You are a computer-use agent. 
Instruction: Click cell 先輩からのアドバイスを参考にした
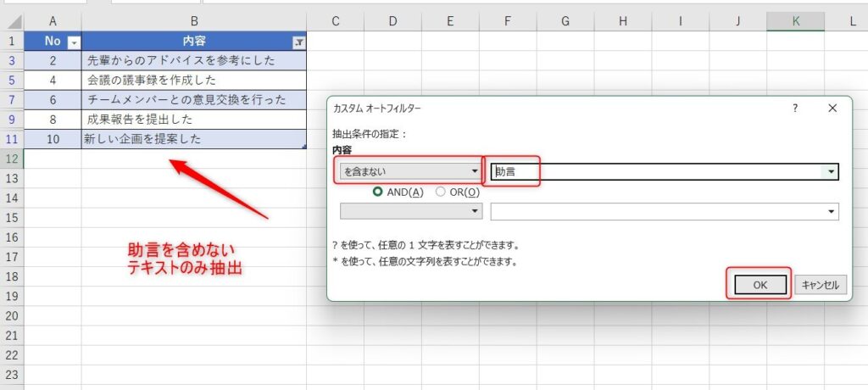194,61
